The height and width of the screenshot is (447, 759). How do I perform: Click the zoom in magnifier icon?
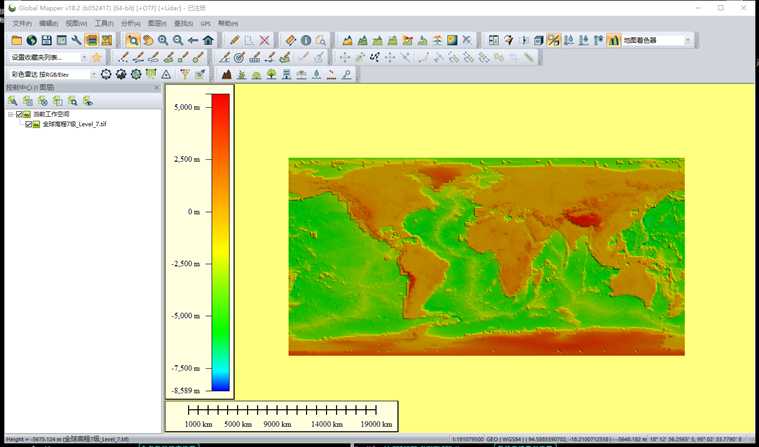click(163, 40)
